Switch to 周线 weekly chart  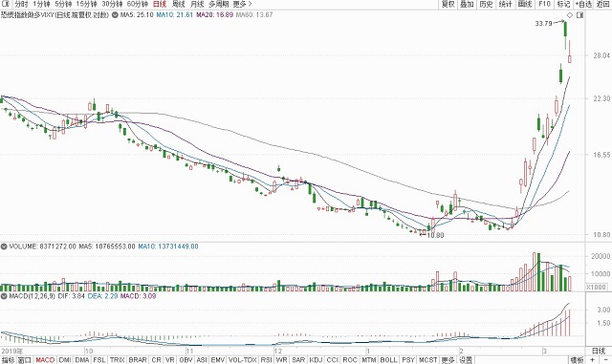[x=178, y=4]
